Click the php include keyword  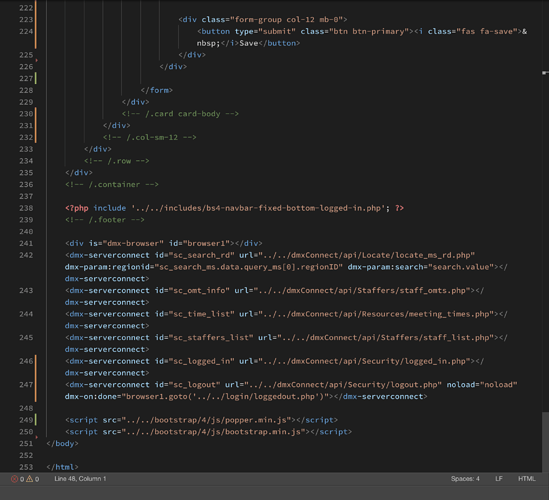pos(110,208)
